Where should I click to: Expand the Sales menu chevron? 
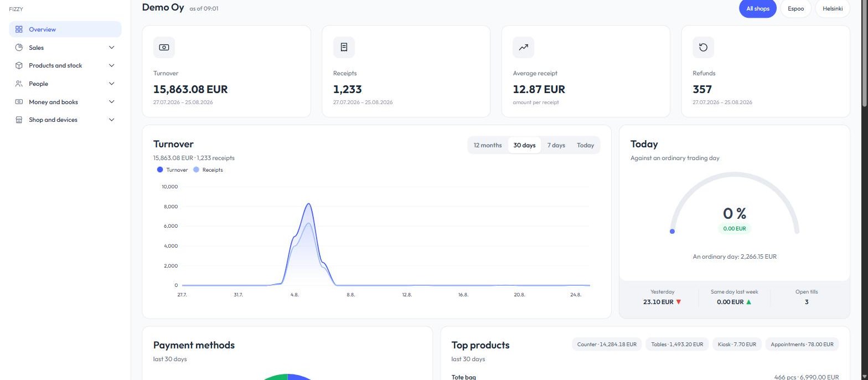pos(111,48)
